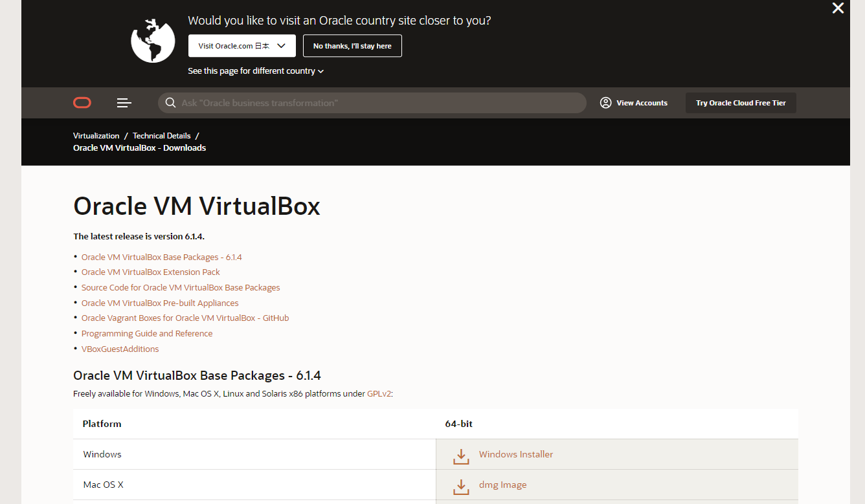Viewport: 865px width, 504px height.
Task: Open VBoxGuestAdditions link
Action: [x=120, y=349]
